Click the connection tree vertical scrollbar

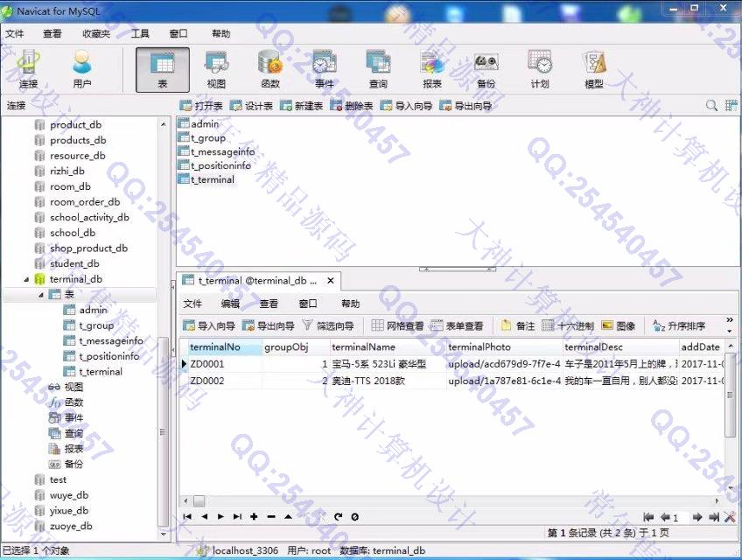click(164, 430)
